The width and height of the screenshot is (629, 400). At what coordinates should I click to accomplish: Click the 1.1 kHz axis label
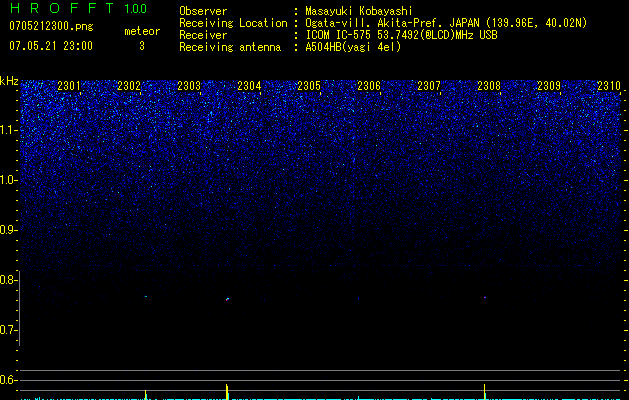tap(9, 130)
